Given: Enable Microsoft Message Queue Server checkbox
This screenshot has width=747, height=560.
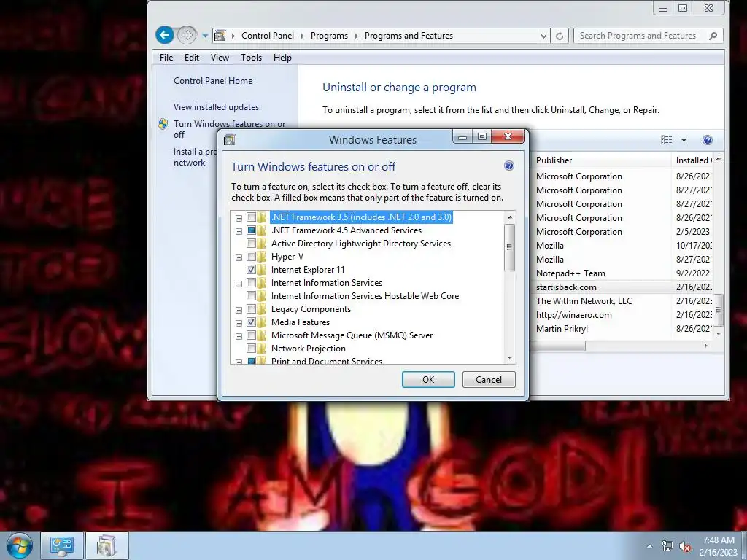Looking at the screenshot, I should pos(251,335).
